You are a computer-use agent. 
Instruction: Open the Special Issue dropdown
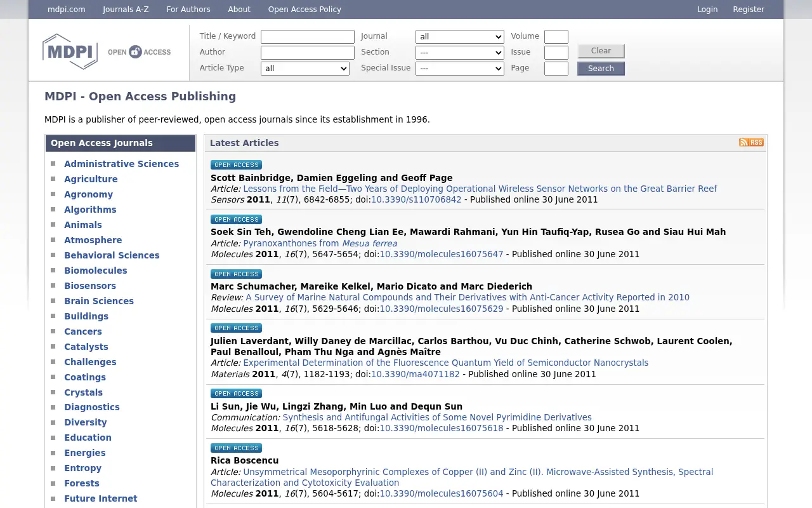click(460, 69)
